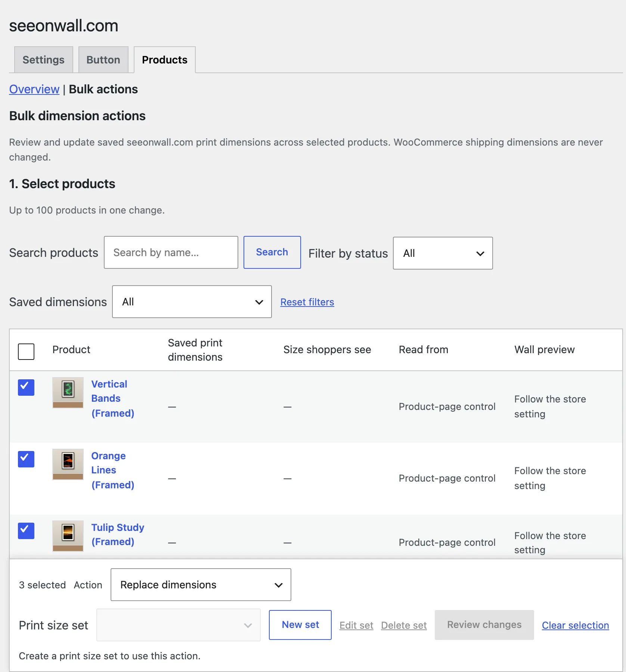Click the Size shoppers see column header
This screenshot has height=672, width=626.
pos(327,350)
